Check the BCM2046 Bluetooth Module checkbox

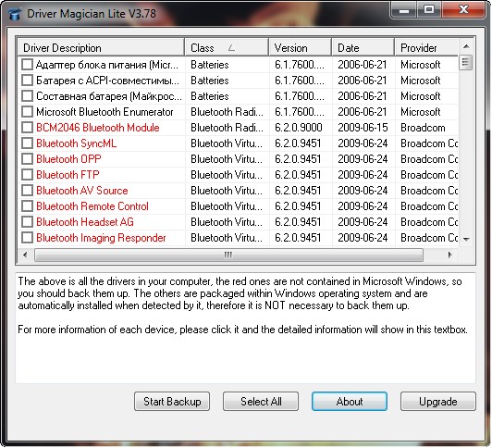[x=28, y=128]
